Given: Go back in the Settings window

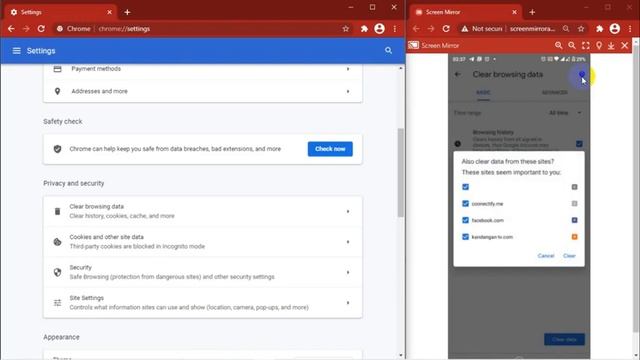Looking at the screenshot, I should [11, 29].
